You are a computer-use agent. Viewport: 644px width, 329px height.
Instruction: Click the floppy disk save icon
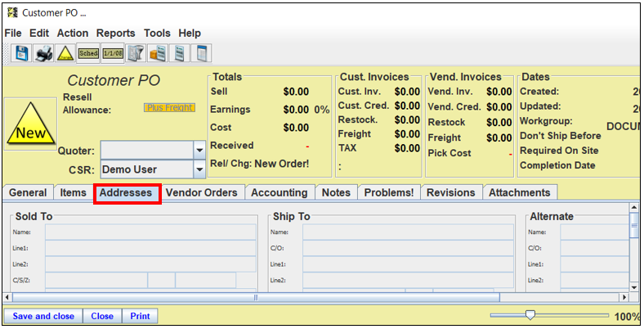(x=21, y=53)
